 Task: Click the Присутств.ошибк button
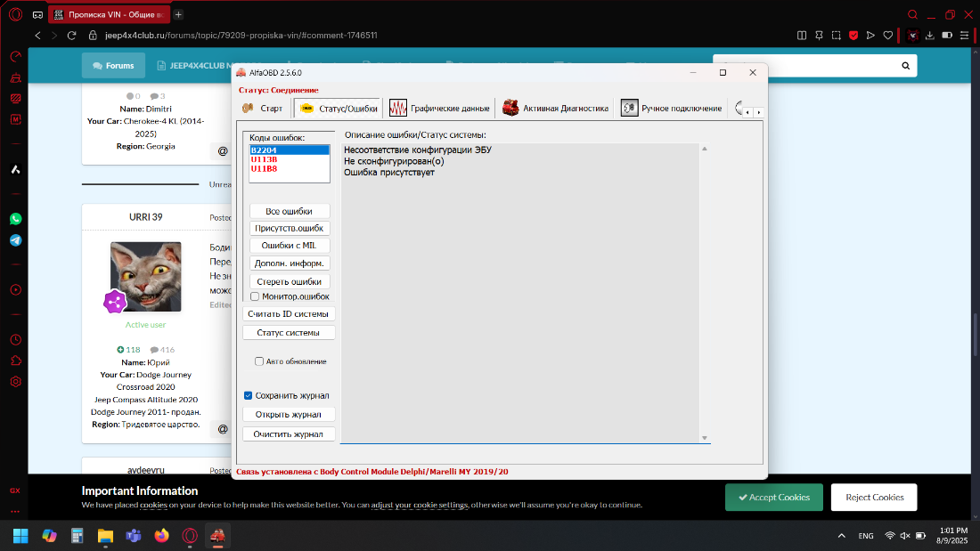tap(289, 228)
